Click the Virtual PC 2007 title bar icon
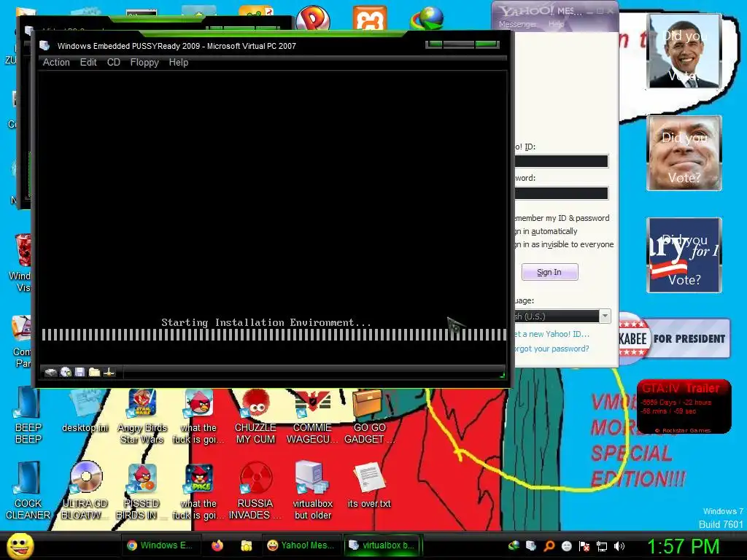This screenshot has width=747, height=560. click(x=44, y=46)
